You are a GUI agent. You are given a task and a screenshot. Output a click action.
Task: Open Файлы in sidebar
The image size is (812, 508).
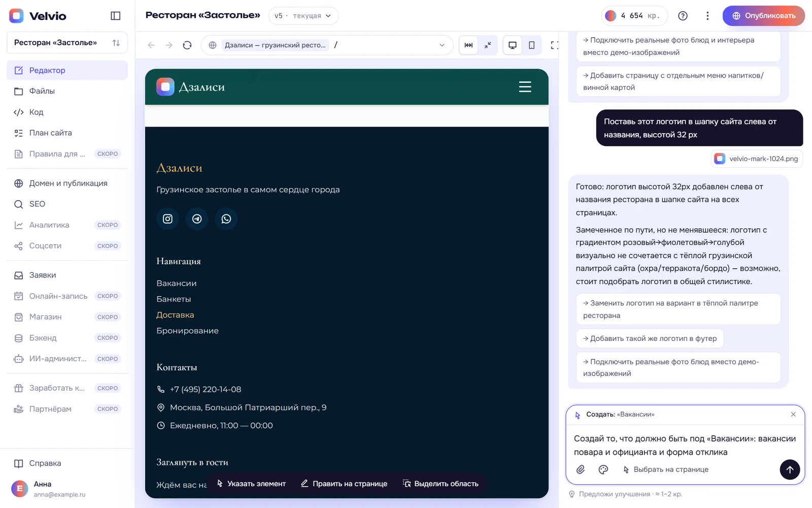(x=67, y=91)
